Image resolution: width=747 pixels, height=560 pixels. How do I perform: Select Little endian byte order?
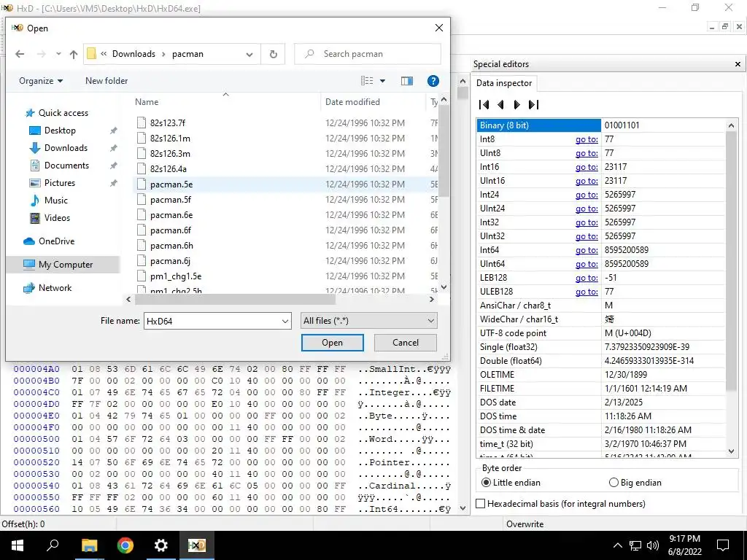tap(485, 483)
